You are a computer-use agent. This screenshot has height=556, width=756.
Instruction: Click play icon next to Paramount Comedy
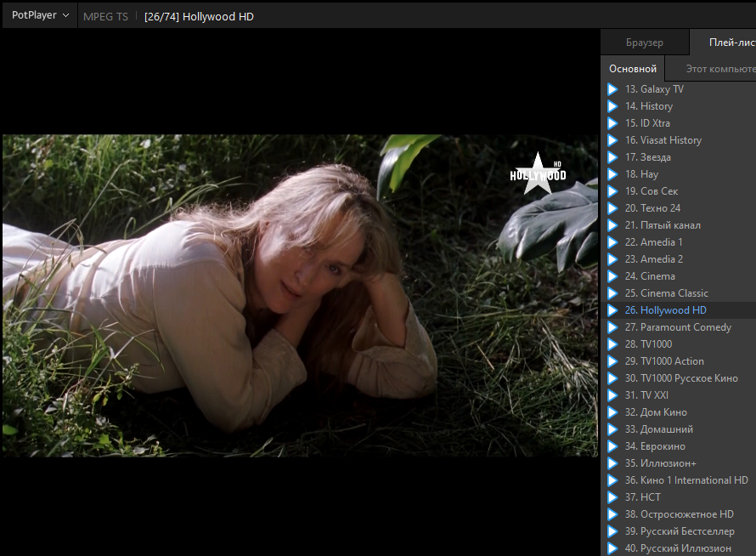coord(612,327)
